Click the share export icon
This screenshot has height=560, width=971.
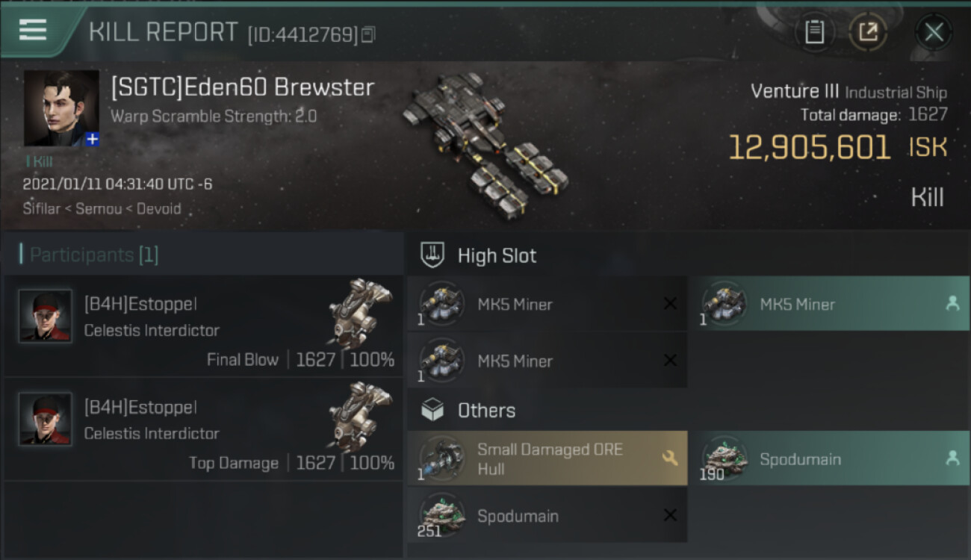pos(868,32)
